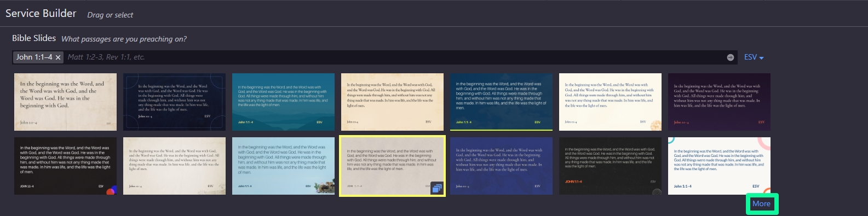Pick the light parchment slide in bottom row
868x216 pixels.
coord(174,166)
